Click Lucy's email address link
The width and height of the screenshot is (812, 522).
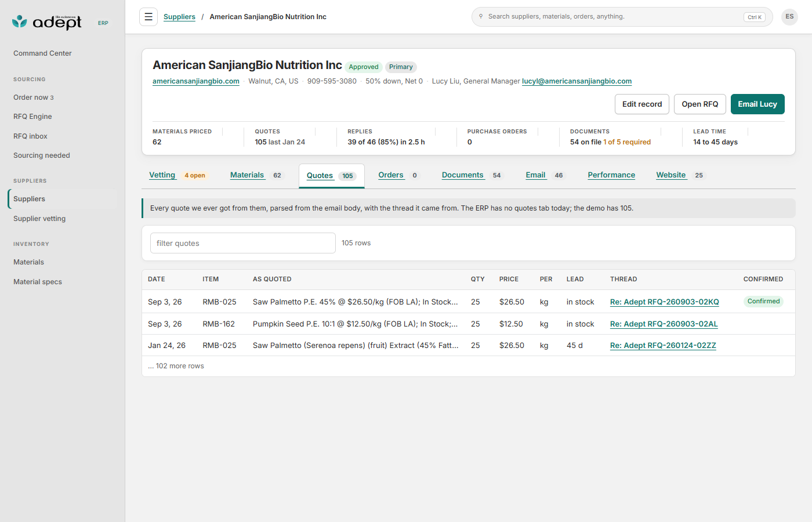point(577,81)
